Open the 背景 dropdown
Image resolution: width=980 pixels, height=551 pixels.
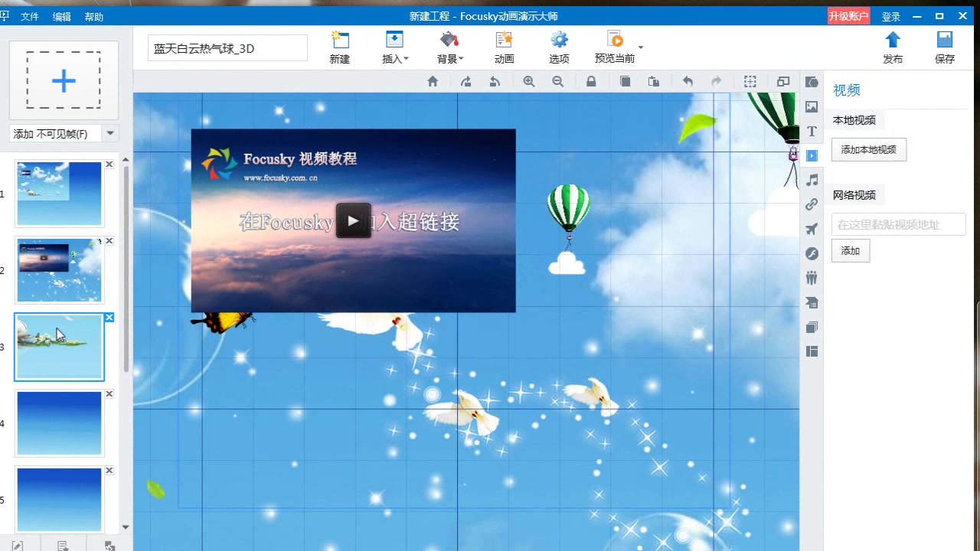pos(450,48)
